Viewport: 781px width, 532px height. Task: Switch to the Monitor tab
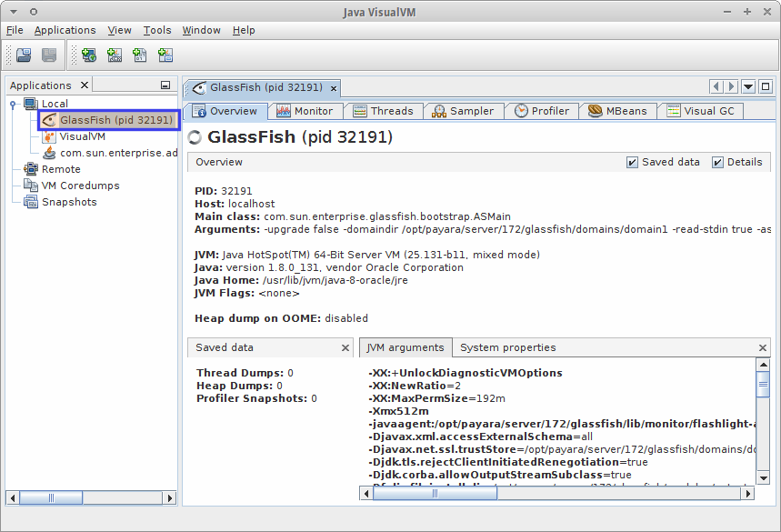[305, 111]
